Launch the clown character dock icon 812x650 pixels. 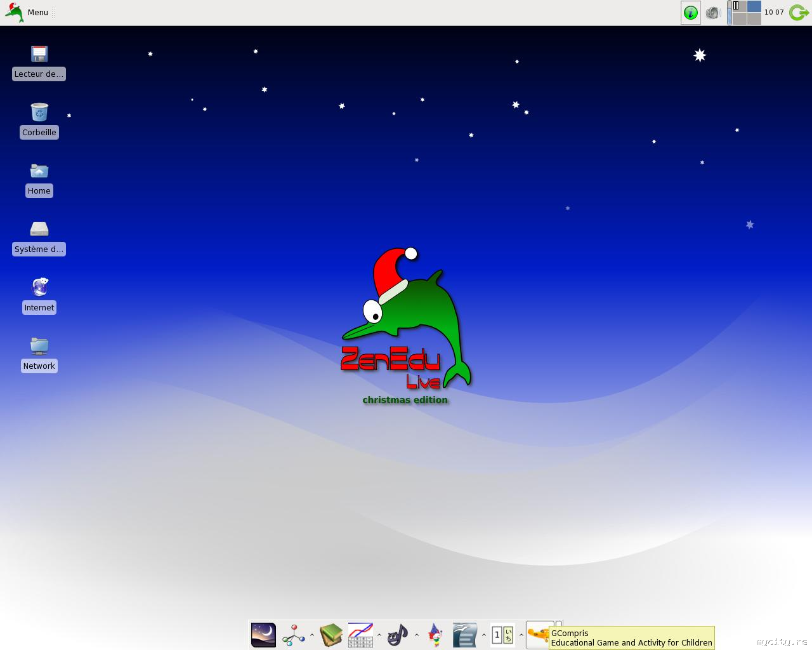point(435,635)
